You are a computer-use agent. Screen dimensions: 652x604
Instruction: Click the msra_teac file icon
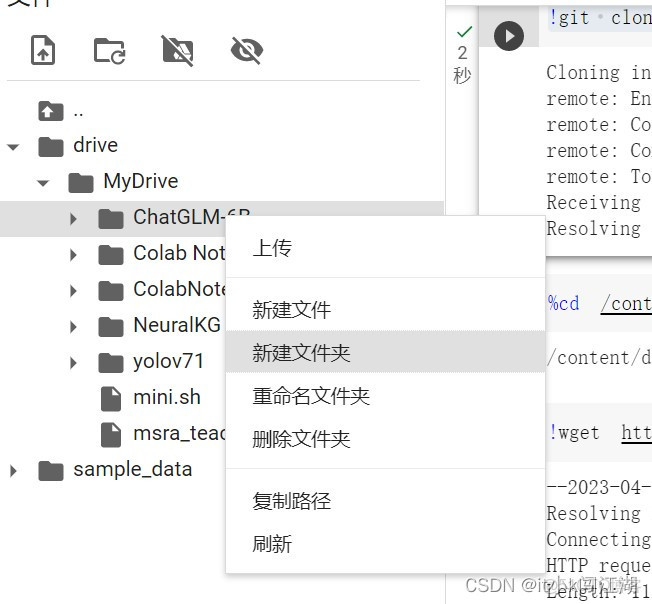click(x=111, y=435)
